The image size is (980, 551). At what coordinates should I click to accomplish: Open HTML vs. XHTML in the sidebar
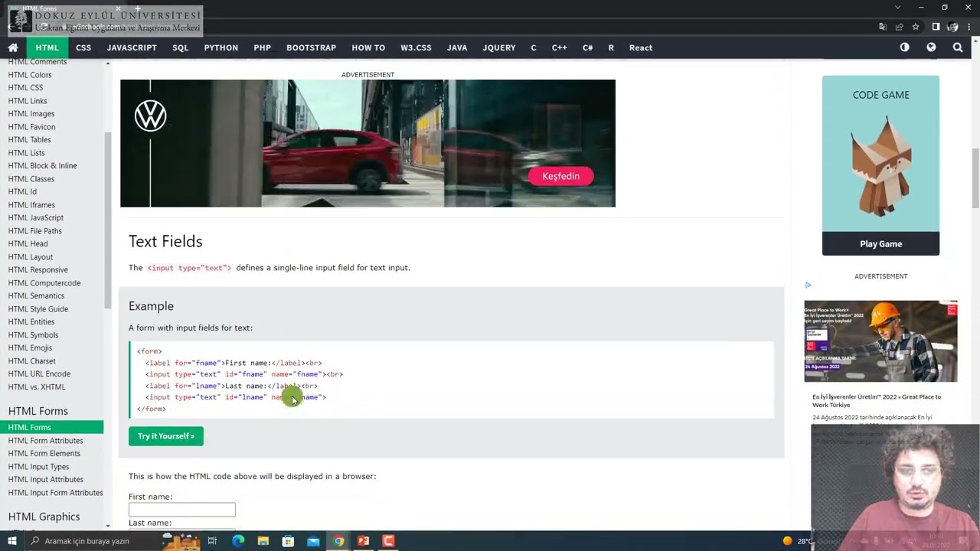(36, 387)
